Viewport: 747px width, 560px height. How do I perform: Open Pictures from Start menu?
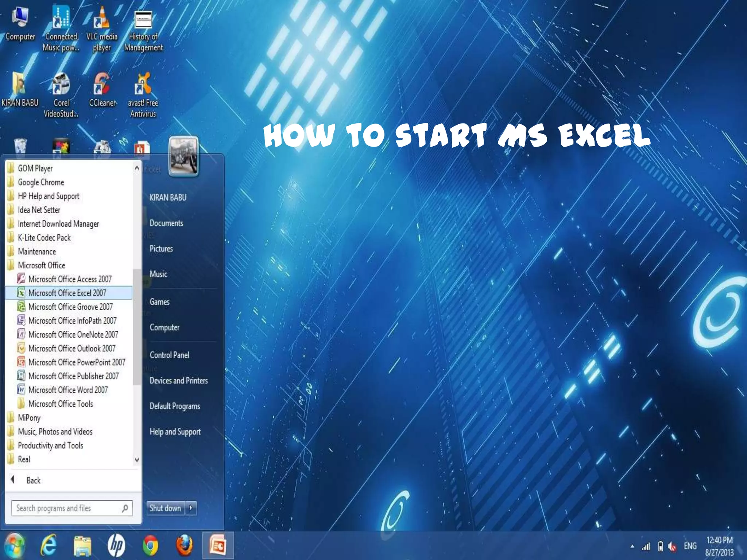click(x=161, y=248)
